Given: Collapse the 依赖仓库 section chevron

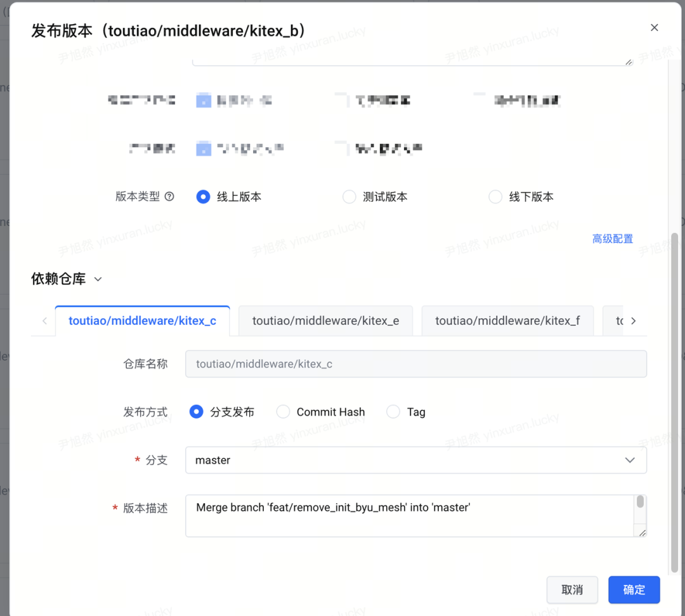Looking at the screenshot, I should (x=98, y=279).
